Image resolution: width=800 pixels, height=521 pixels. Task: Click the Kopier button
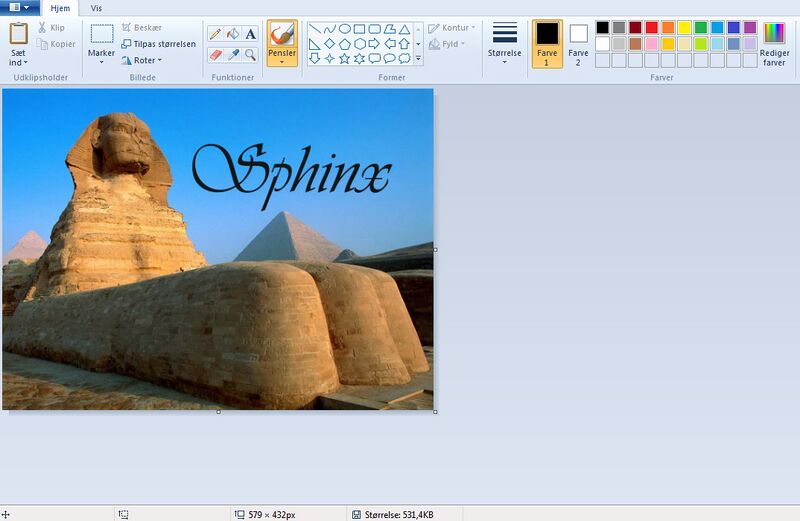tap(56, 44)
